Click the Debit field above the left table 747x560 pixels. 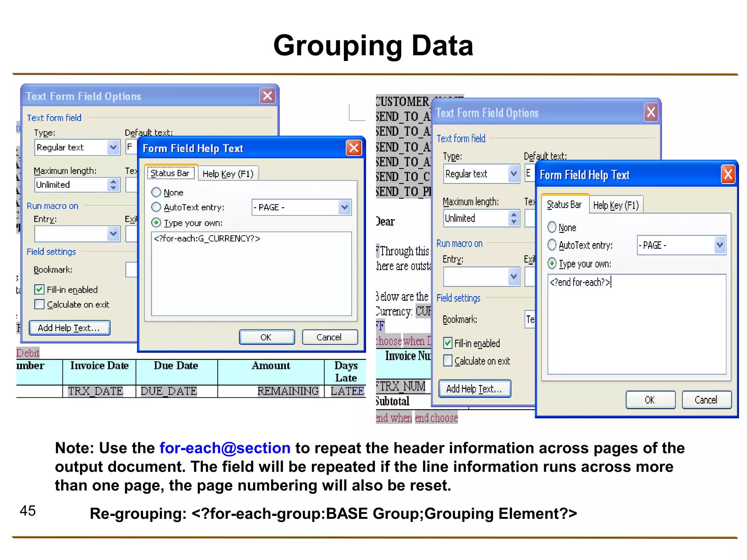click(28, 353)
